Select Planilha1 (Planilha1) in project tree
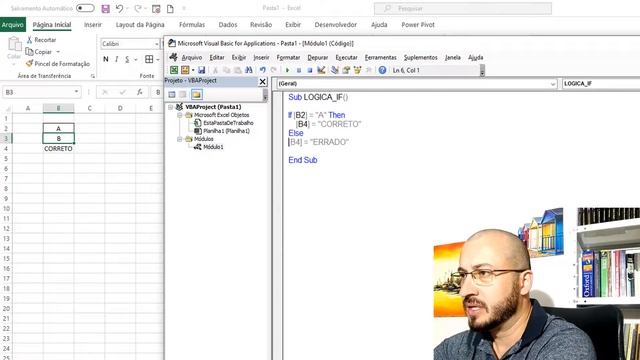 coord(227,131)
